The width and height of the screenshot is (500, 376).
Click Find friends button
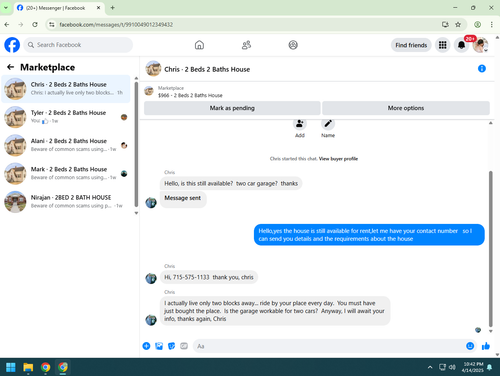[x=411, y=45]
